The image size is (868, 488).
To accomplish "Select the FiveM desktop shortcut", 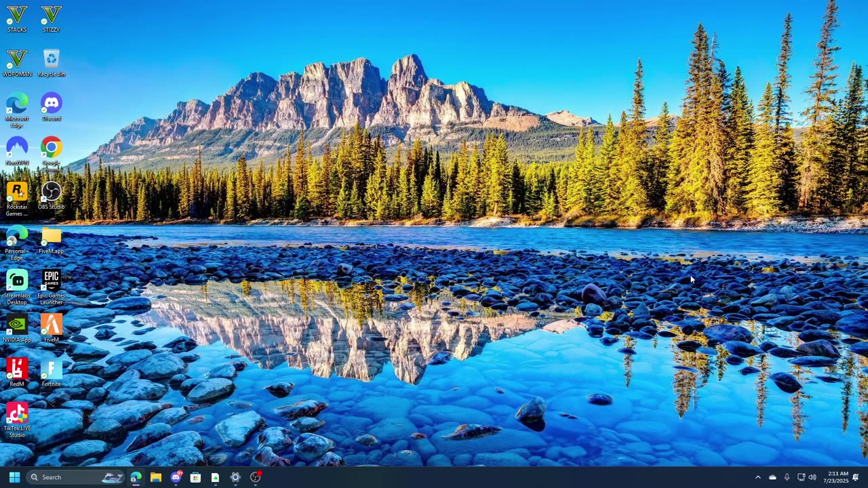I will pyautogui.click(x=51, y=328).
